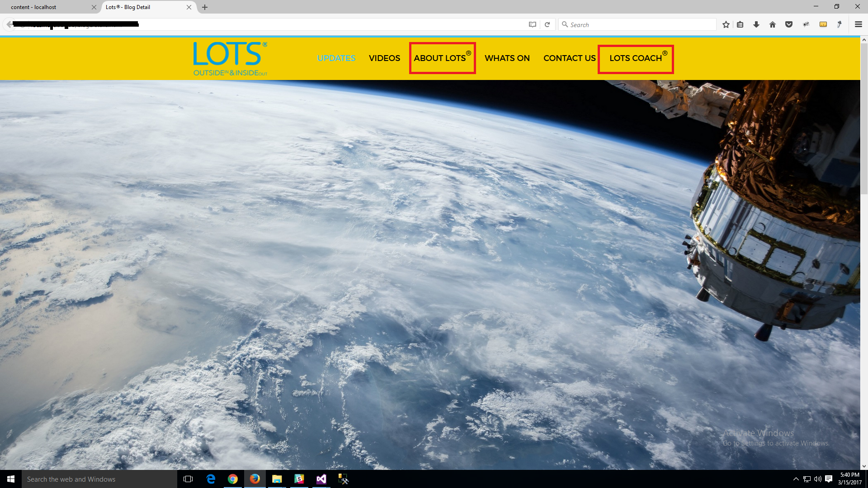The width and height of the screenshot is (868, 488).
Task: Open Task View on taskbar
Action: (188, 479)
